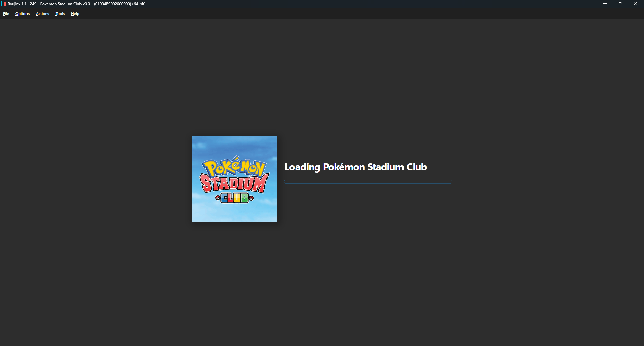This screenshot has height=346, width=644.
Task: Click the right Poké Ball in the logo
Action: [x=251, y=198]
